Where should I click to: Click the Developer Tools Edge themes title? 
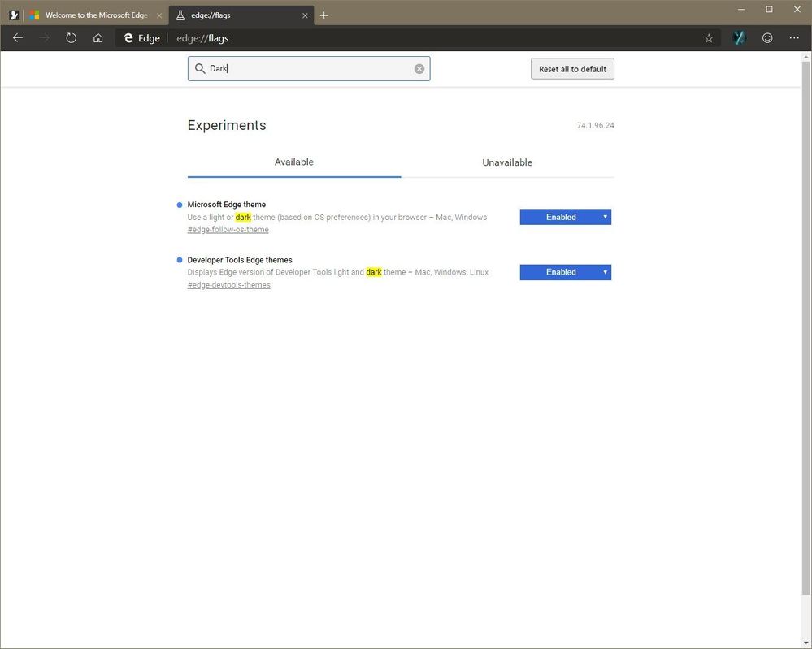(240, 260)
